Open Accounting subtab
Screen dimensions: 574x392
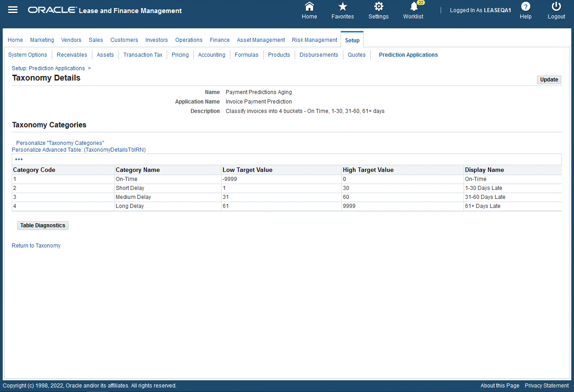pos(212,55)
